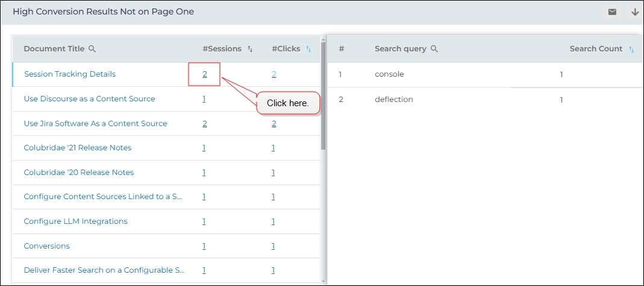Image resolution: width=644 pixels, height=286 pixels.
Task: Open Colubridae '21 Release Notes link
Action: [77, 148]
